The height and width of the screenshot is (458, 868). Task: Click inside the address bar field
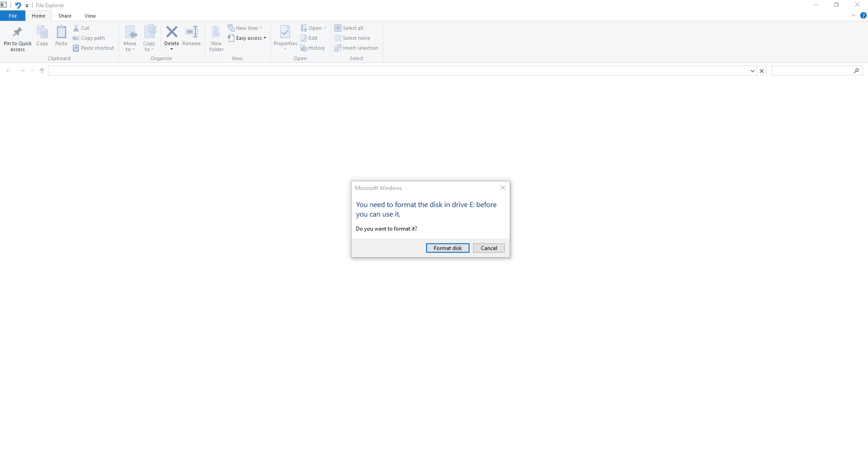pyautogui.click(x=398, y=71)
